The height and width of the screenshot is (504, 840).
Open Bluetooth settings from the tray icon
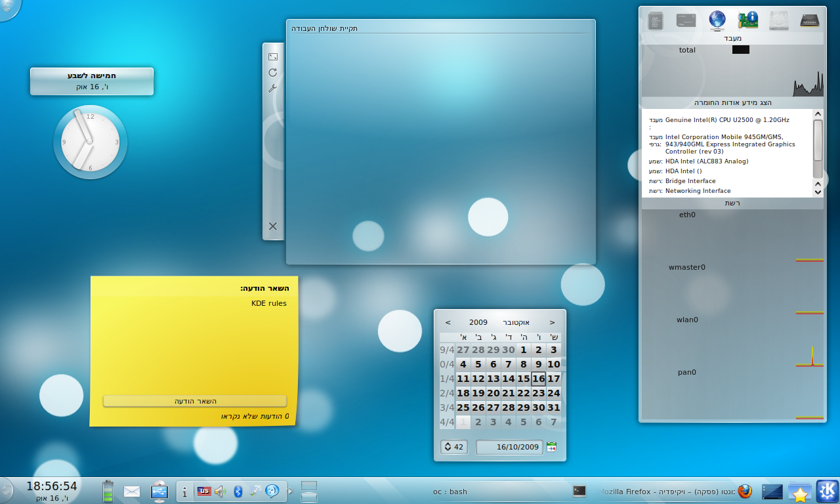coord(237,491)
